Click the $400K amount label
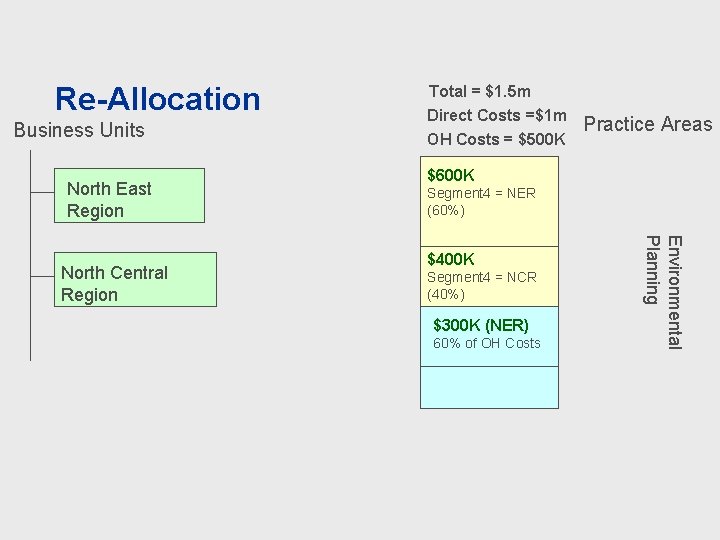This screenshot has width=720, height=540. [450, 260]
